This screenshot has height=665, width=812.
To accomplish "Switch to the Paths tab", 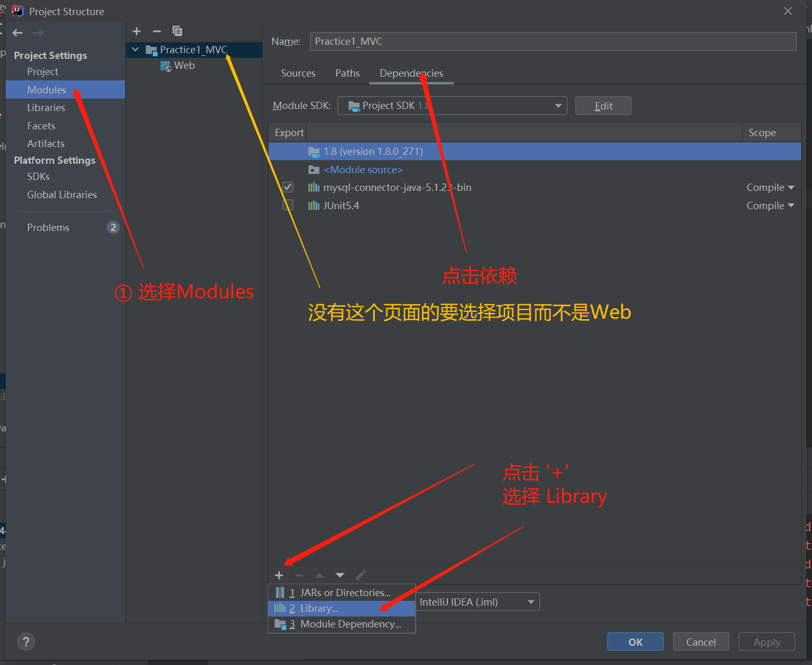I will (347, 74).
